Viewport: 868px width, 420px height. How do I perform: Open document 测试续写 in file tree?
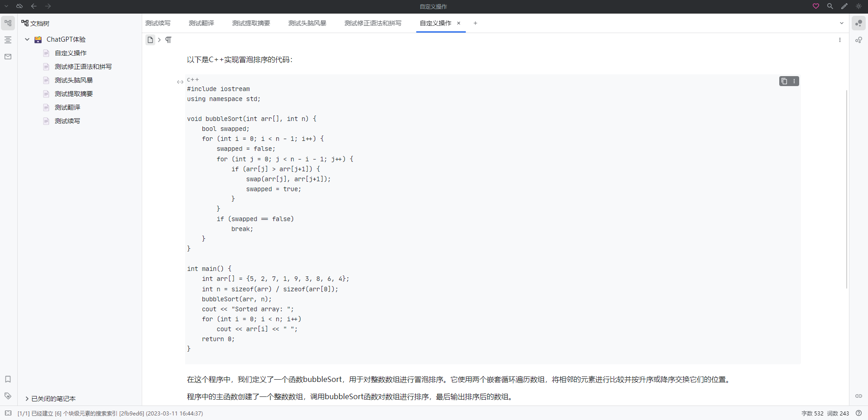click(x=67, y=121)
